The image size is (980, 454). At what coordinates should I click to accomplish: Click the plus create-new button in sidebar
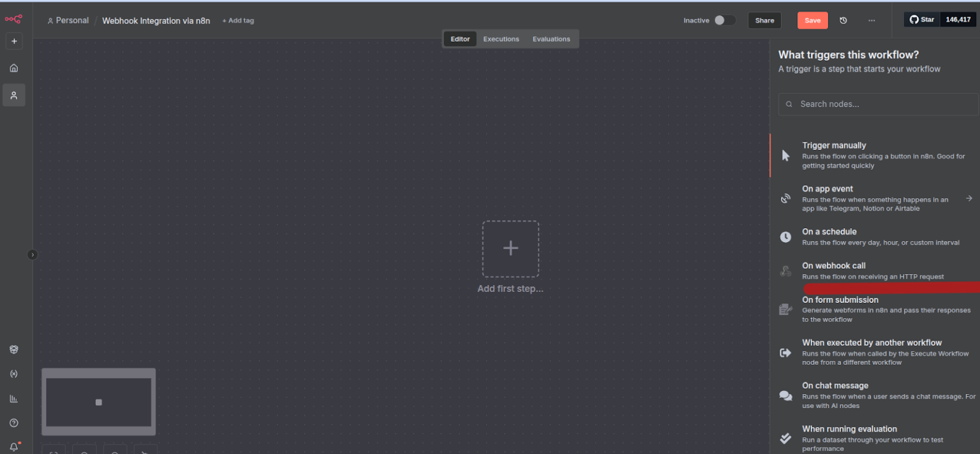click(14, 41)
